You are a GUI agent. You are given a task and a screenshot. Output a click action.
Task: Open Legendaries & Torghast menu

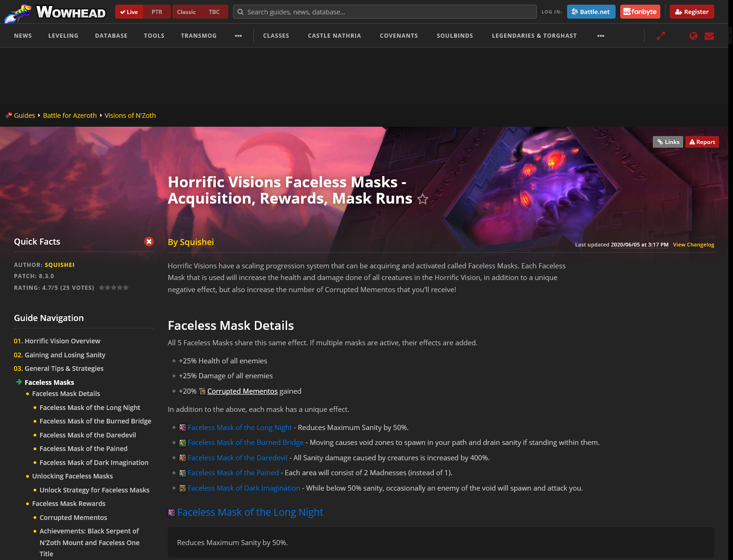[534, 36]
